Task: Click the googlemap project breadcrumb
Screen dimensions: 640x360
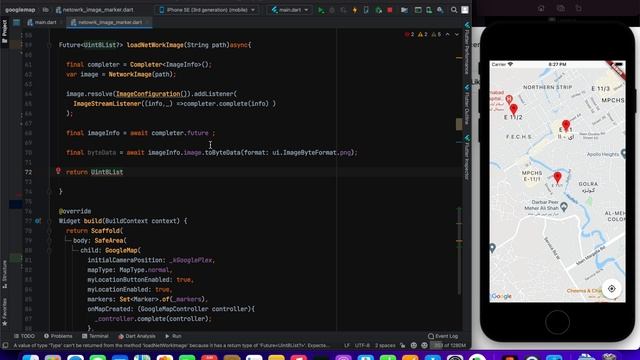Action: tap(20, 10)
